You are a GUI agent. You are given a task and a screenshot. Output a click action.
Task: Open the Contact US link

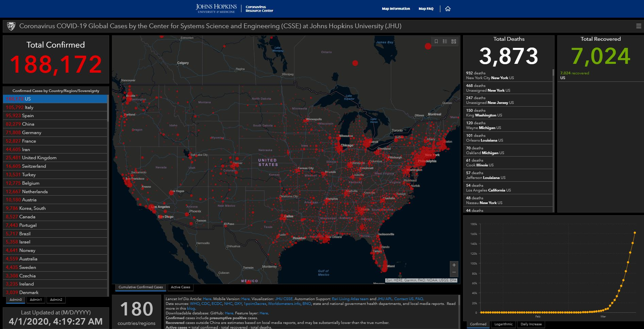click(x=404, y=299)
